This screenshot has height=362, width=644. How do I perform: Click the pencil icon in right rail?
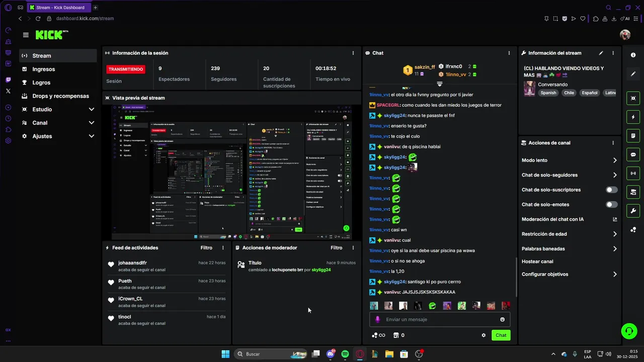pyautogui.click(x=633, y=74)
